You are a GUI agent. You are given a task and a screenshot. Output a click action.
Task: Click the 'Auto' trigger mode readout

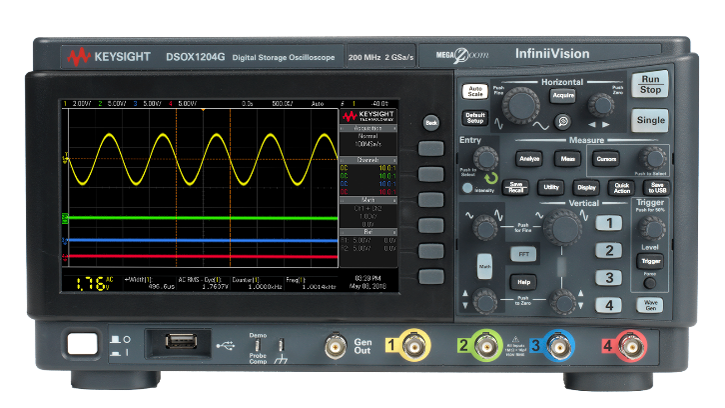[x=317, y=104]
